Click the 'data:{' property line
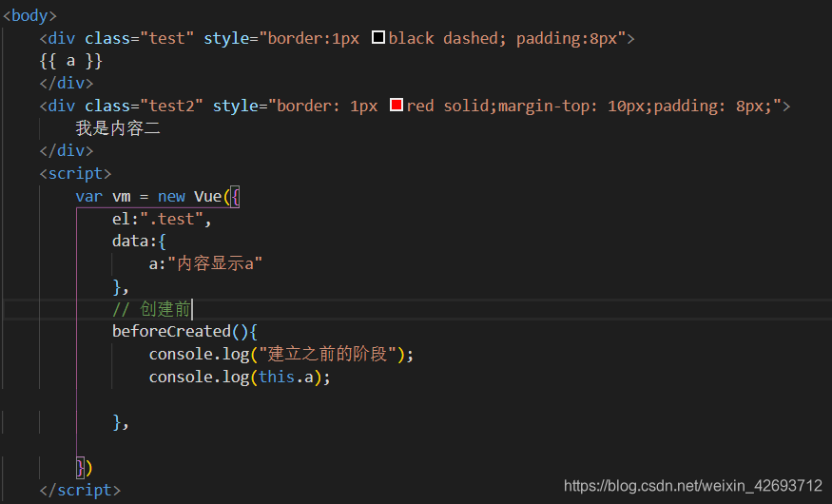832x504 pixels. (x=139, y=242)
